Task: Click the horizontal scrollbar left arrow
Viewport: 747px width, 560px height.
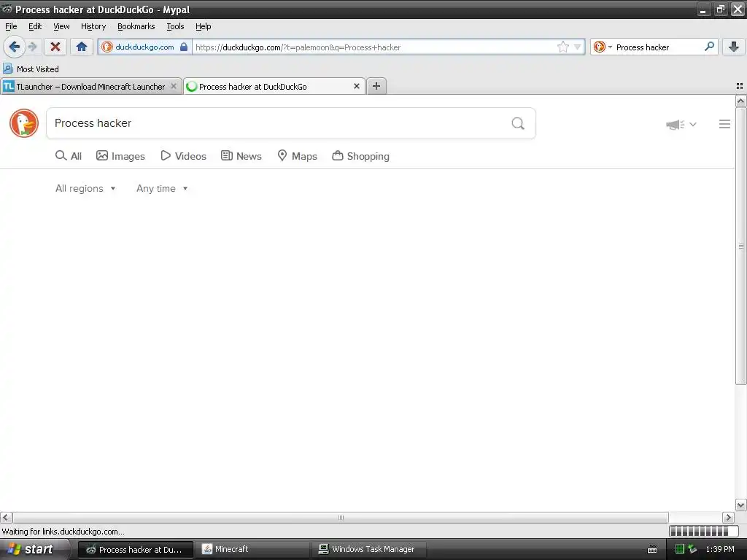Action: [6, 517]
